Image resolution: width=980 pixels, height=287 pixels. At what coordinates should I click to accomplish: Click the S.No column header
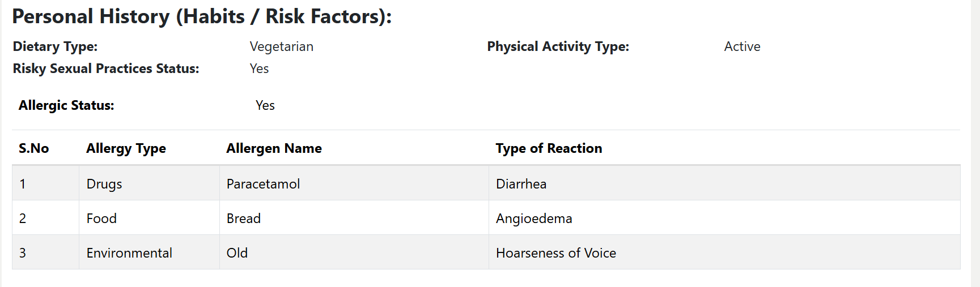coord(33,148)
